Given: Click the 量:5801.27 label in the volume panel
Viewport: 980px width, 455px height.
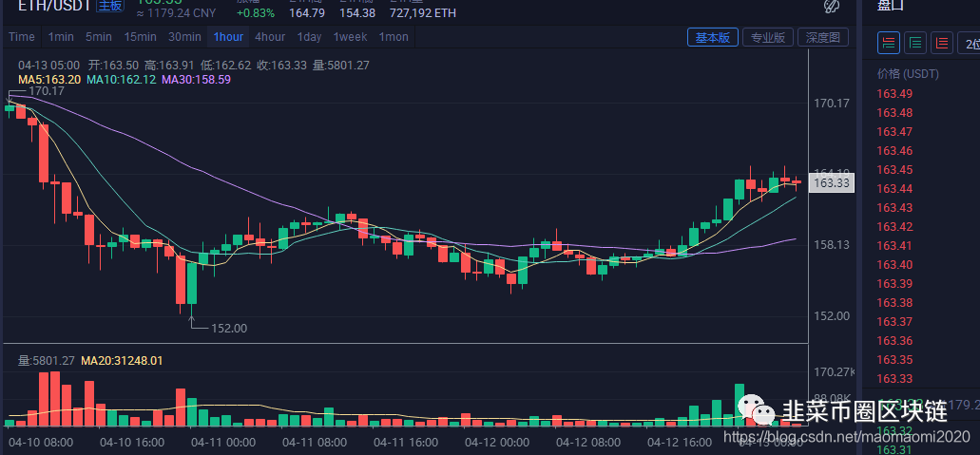Looking at the screenshot, I should click(x=47, y=361).
